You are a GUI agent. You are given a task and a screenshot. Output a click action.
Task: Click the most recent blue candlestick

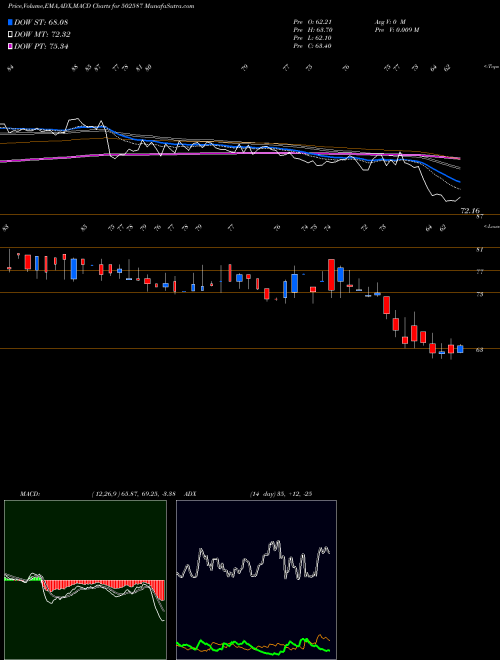pos(460,349)
